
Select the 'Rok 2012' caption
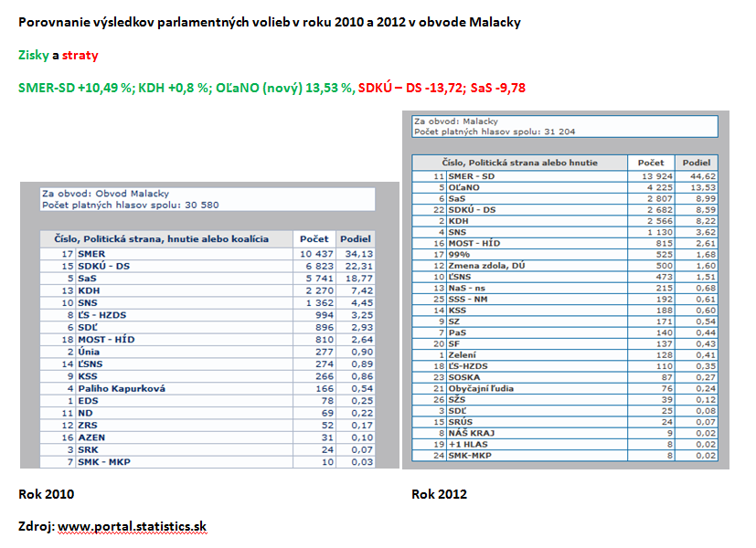point(439,494)
